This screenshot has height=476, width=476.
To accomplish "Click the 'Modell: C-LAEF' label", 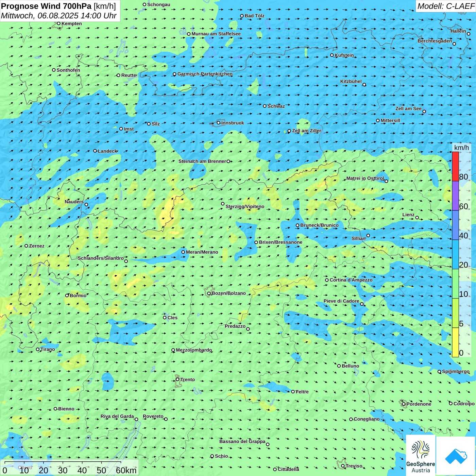I will pos(446,6).
